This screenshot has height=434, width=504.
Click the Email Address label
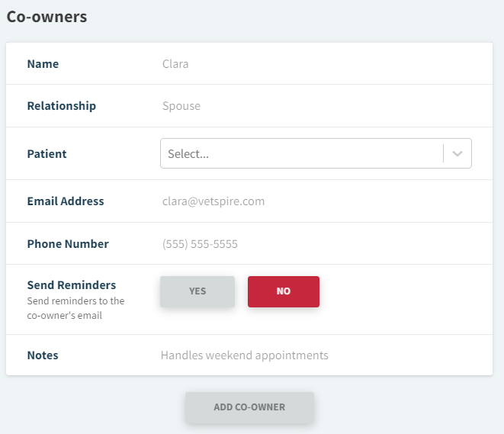click(66, 201)
